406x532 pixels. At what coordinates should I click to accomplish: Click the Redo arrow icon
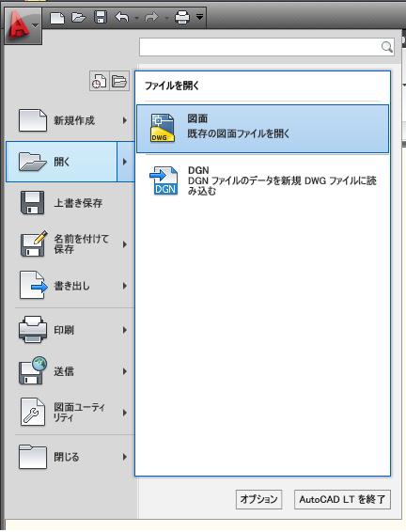click(151, 17)
